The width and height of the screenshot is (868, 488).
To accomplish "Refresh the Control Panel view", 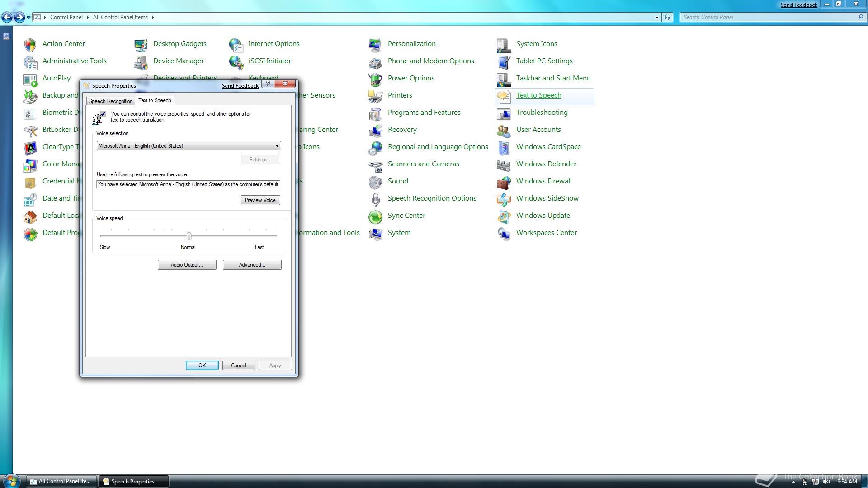I will pyautogui.click(x=667, y=17).
